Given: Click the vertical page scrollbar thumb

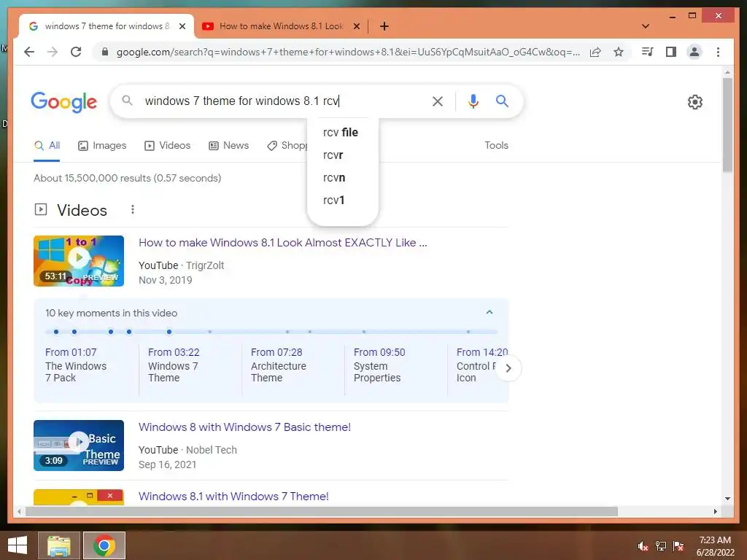Looking at the screenshot, I should [x=727, y=125].
